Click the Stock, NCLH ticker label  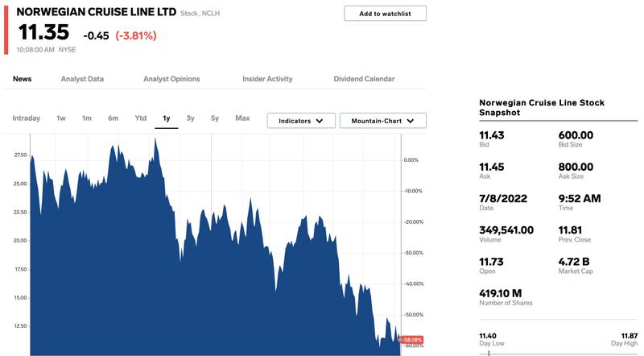coord(200,13)
